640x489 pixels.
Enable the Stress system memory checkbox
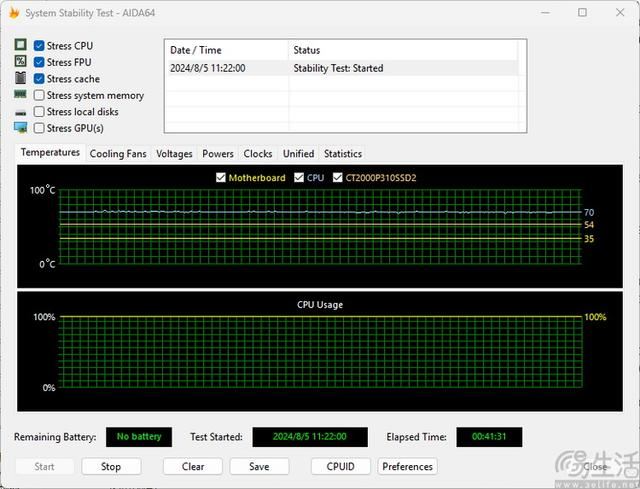pyautogui.click(x=39, y=96)
